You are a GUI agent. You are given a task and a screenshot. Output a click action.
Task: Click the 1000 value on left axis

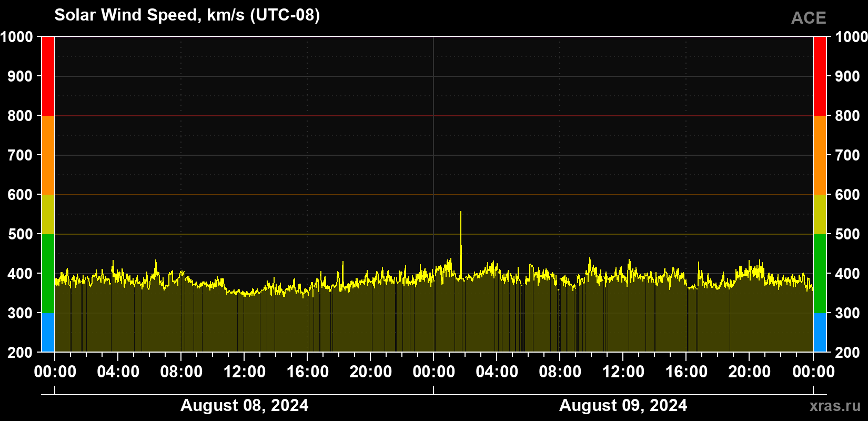pos(16,37)
